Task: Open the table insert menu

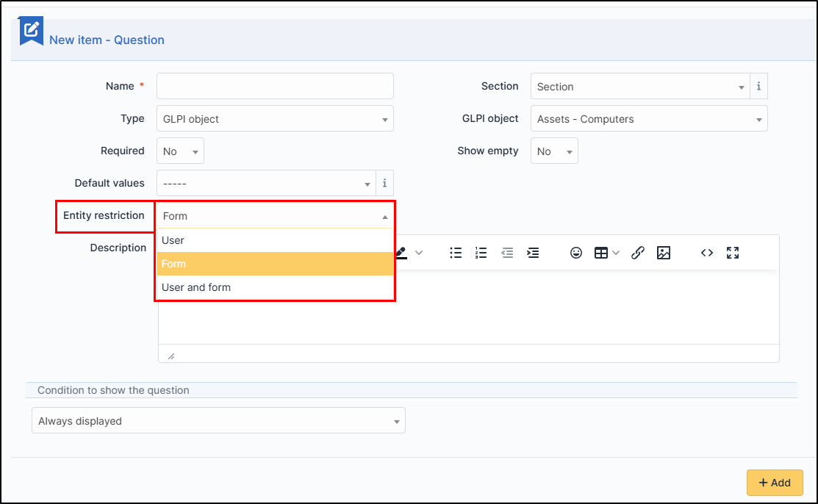Action: [x=606, y=253]
